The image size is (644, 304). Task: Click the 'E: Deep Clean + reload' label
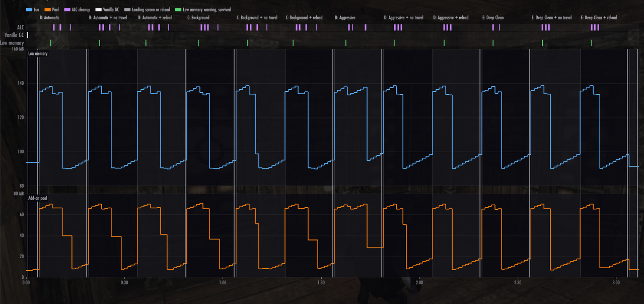tap(599, 18)
